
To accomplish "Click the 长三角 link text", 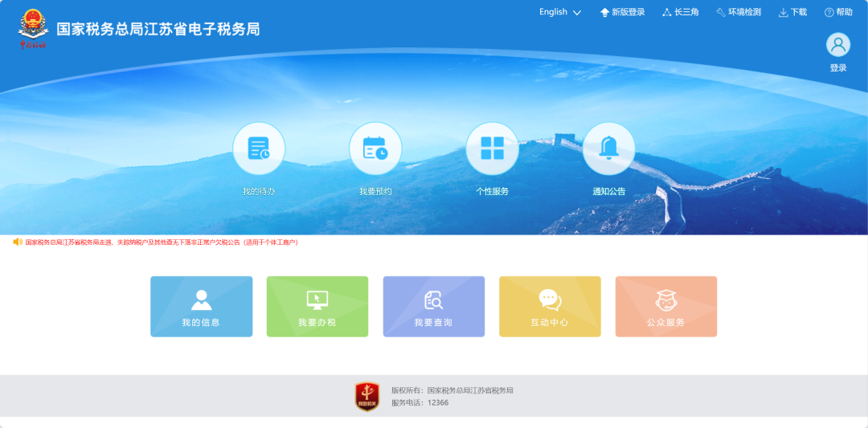I will [686, 12].
